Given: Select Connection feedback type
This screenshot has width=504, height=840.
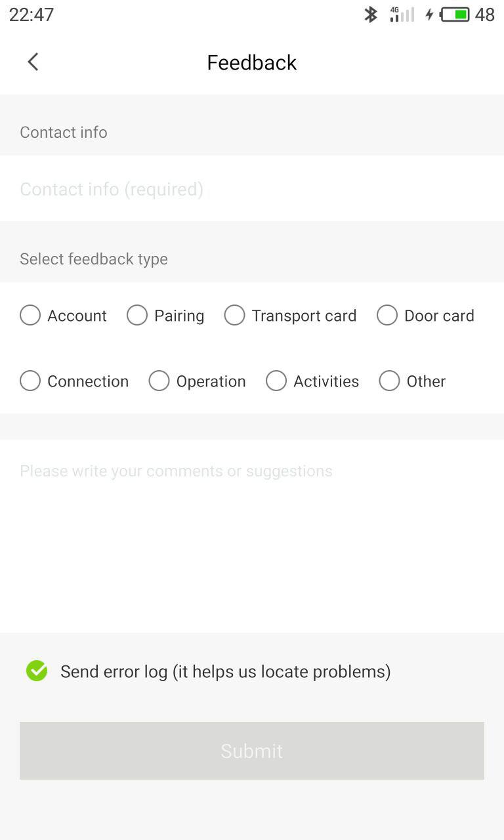Looking at the screenshot, I should 30,381.
